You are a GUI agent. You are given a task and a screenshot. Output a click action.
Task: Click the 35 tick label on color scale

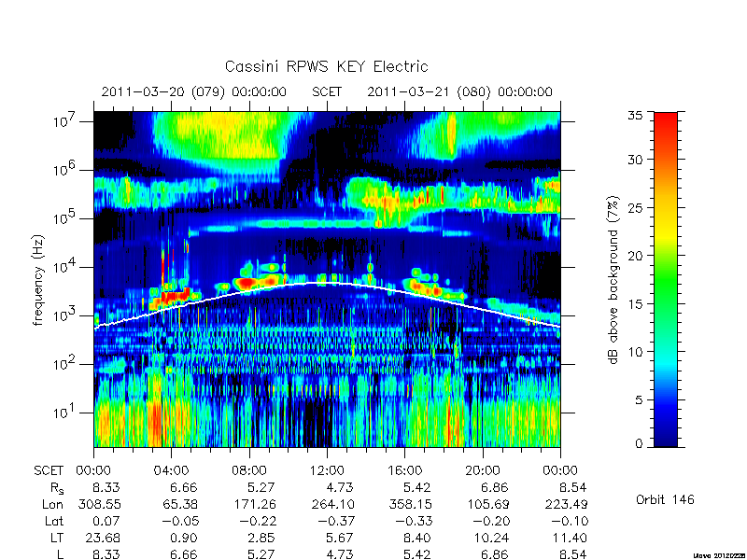635,116
